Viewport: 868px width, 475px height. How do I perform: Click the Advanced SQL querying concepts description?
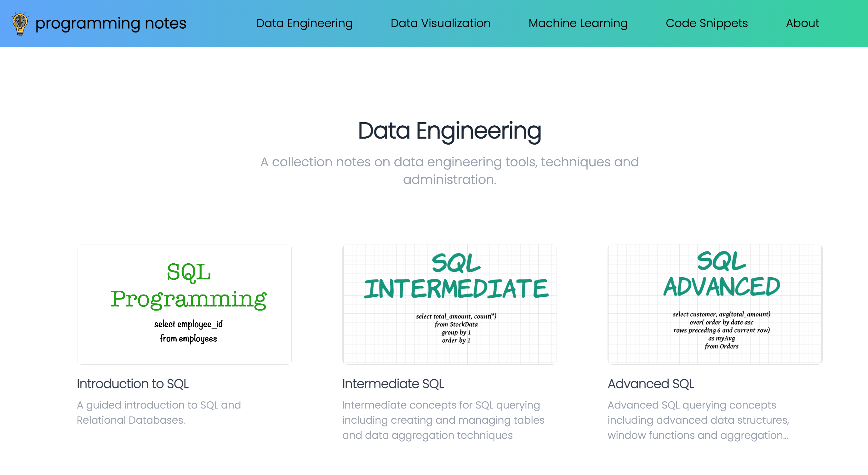tap(698, 420)
